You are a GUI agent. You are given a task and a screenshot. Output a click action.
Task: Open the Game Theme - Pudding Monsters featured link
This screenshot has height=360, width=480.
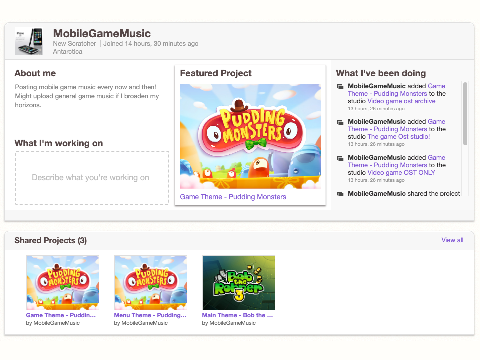pos(233,197)
